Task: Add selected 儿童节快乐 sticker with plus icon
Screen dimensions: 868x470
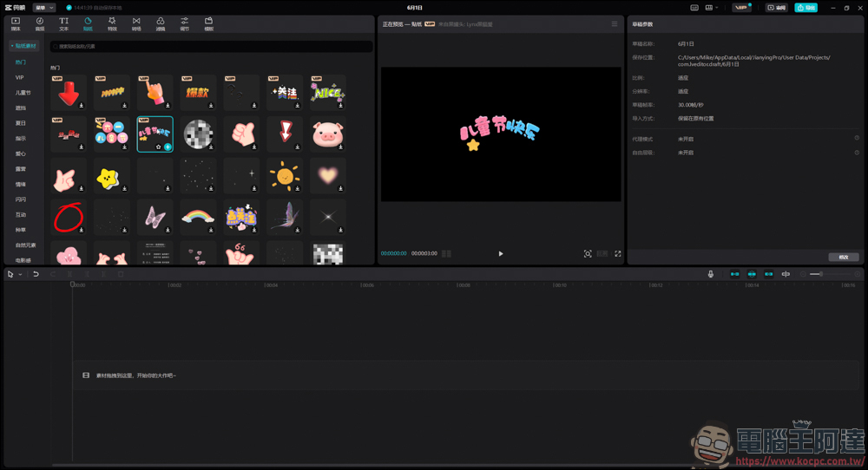Action: click(168, 147)
